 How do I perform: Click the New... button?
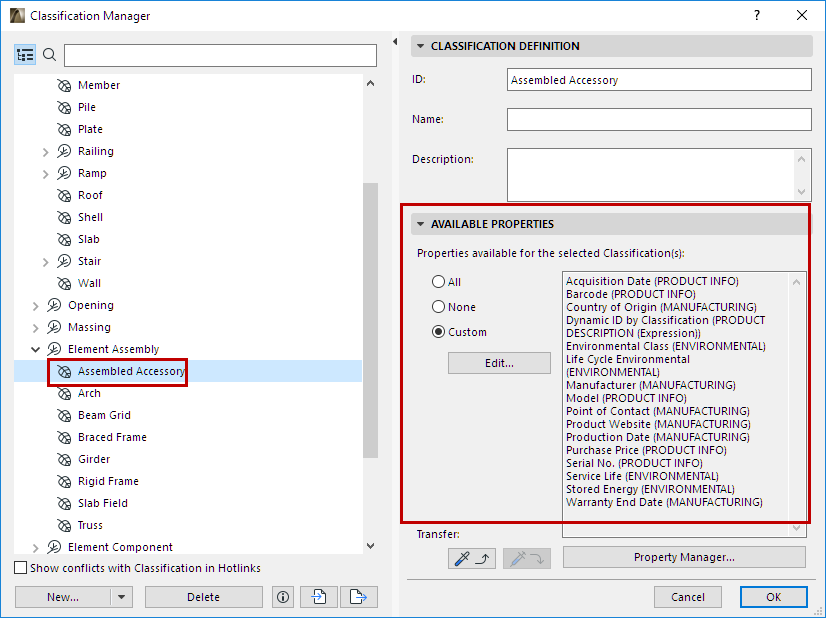63,597
